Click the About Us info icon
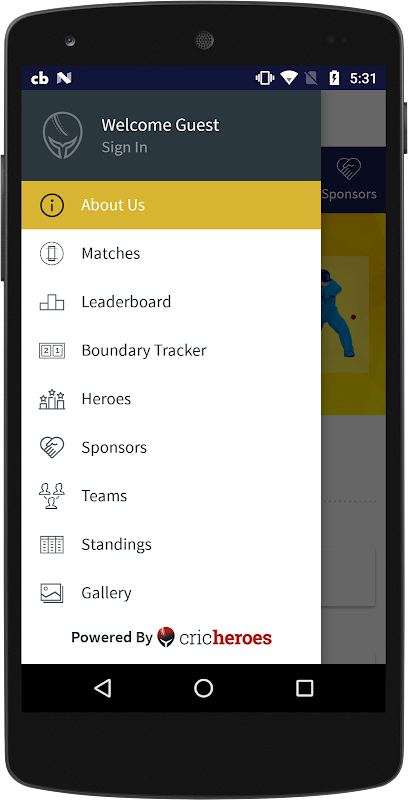Image resolution: width=408 pixels, height=800 pixels. tap(52, 205)
